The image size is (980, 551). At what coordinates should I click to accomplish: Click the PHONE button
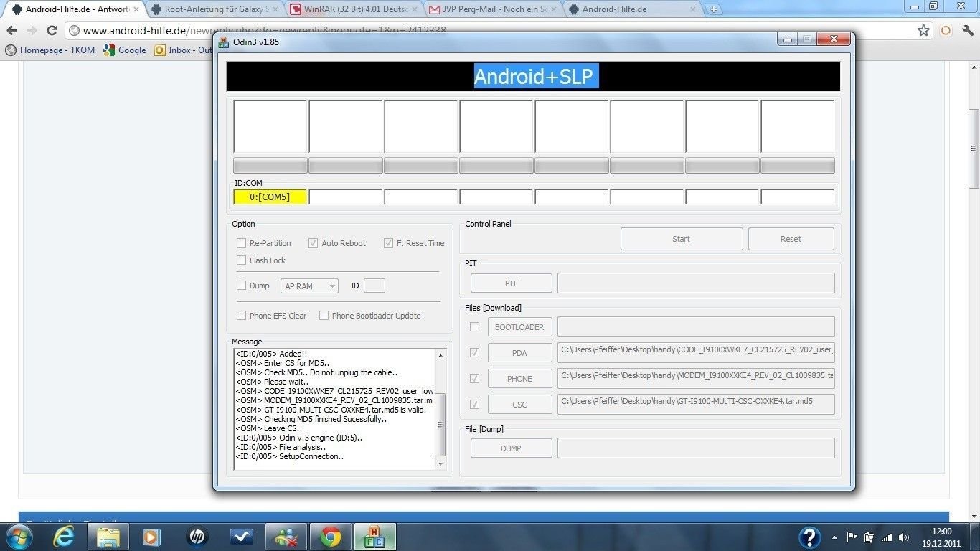pos(520,379)
